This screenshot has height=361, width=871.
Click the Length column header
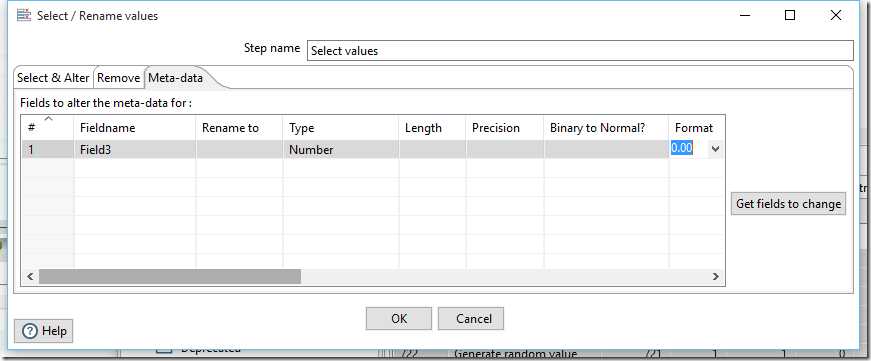(x=432, y=128)
